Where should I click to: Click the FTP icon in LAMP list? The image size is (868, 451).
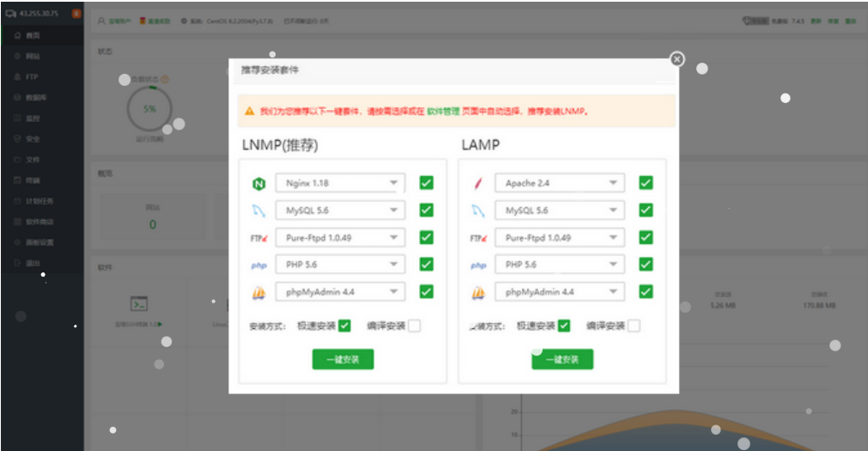[478, 238]
